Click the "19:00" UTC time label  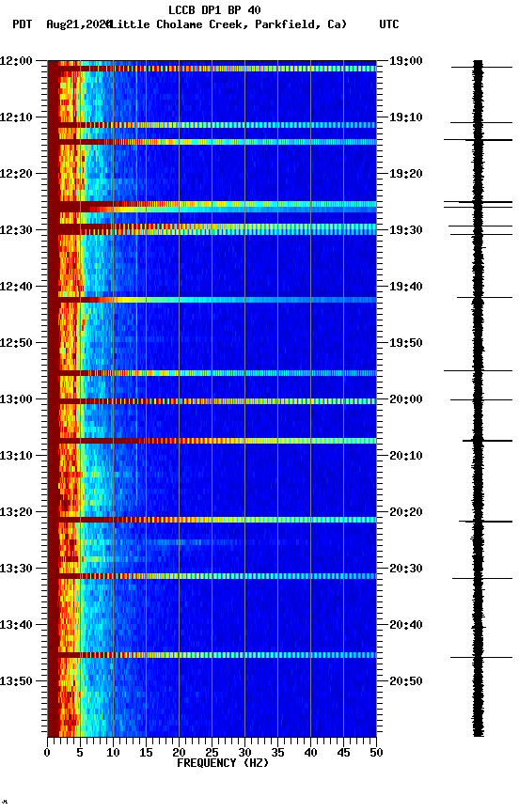406,61
